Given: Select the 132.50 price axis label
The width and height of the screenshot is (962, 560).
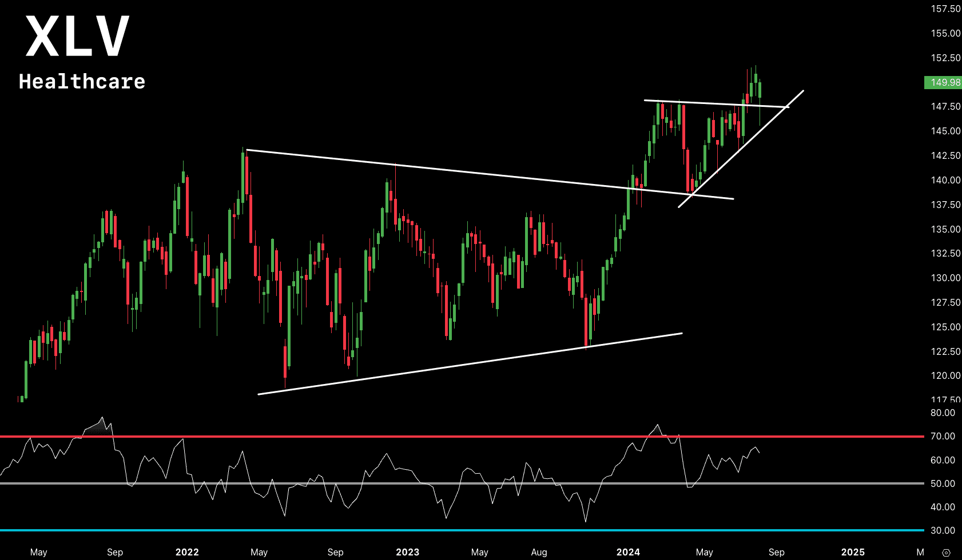Looking at the screenshot, I should point(945,253).
